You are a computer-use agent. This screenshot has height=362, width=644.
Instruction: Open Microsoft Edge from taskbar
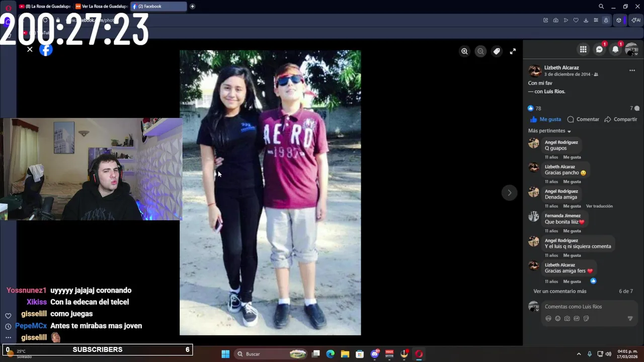click(330, 354)
